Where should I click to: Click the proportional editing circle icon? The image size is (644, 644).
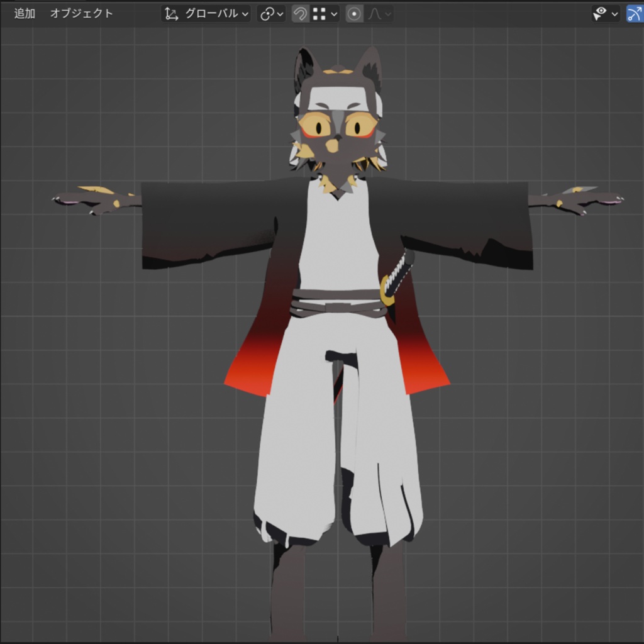tap(353, 13)
